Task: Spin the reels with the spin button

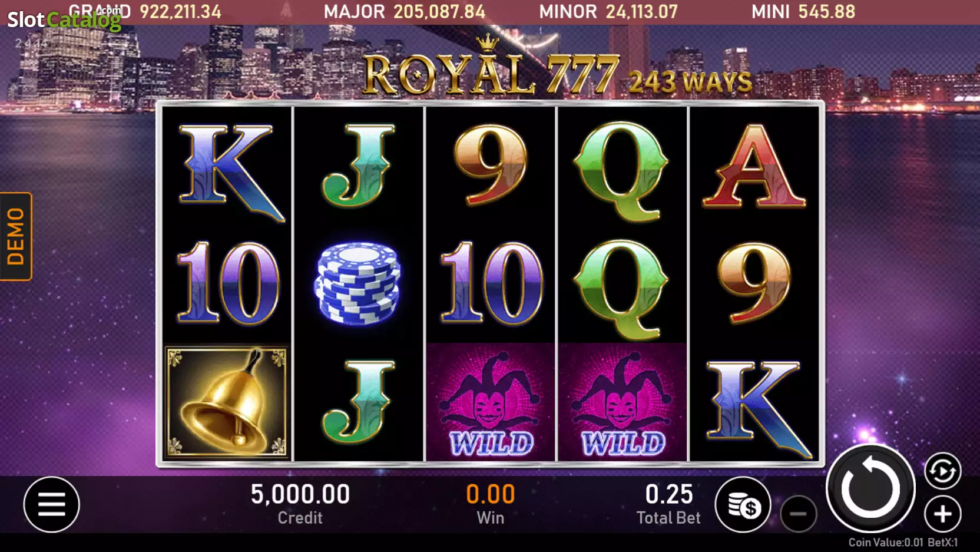Action: [x=870, y=488]
